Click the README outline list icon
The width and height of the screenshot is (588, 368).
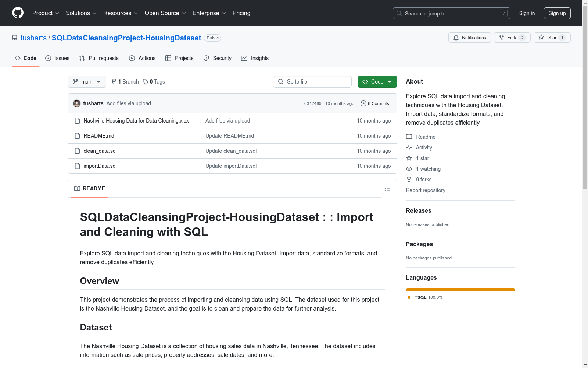tap(387, 189)
